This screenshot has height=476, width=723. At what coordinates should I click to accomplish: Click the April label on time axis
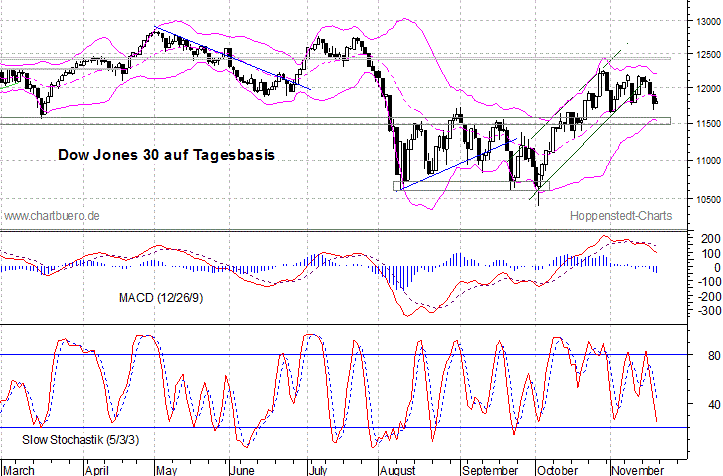click(97, 470)
